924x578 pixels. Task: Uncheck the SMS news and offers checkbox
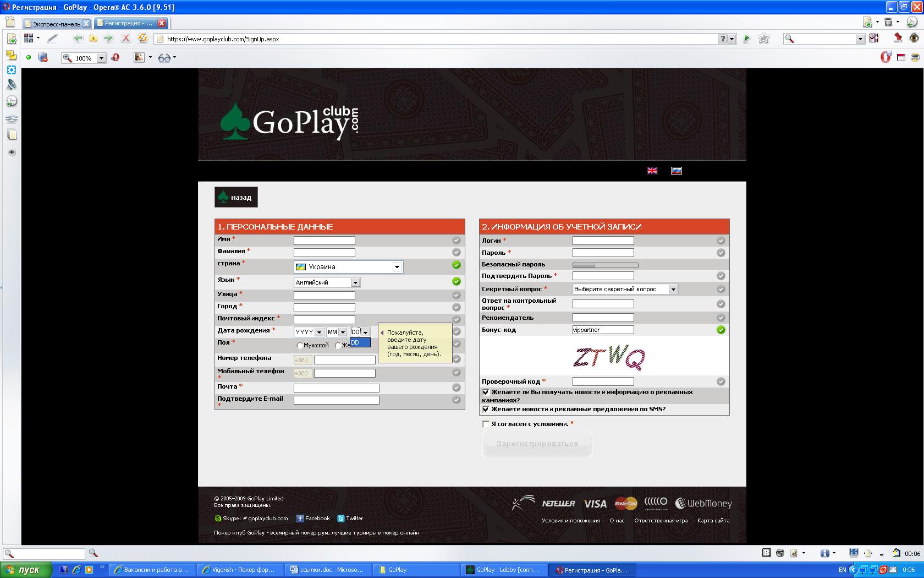[486, 410]
